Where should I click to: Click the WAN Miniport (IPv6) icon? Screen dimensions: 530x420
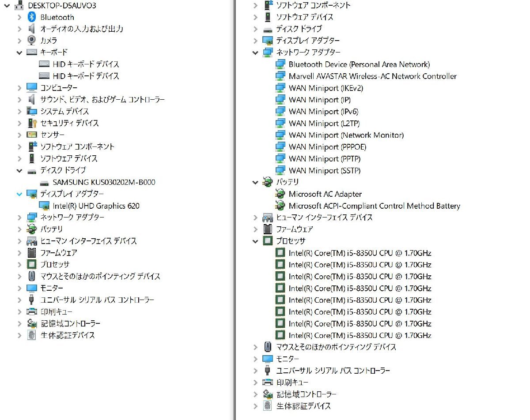280,111
